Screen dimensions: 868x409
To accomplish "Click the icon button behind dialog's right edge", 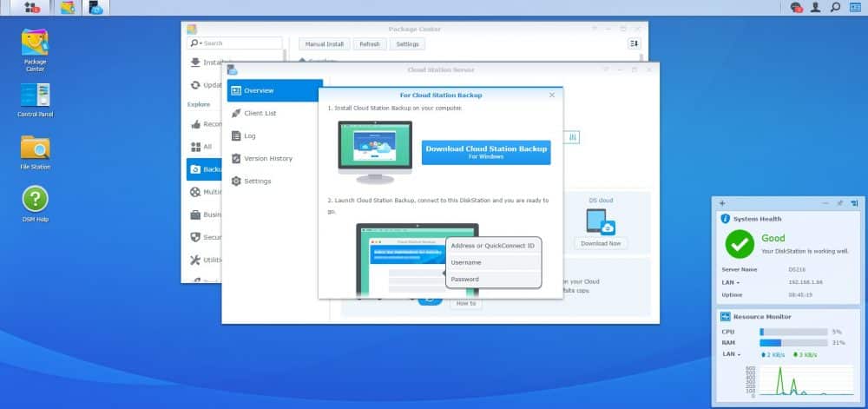I will tap(573, 137).
